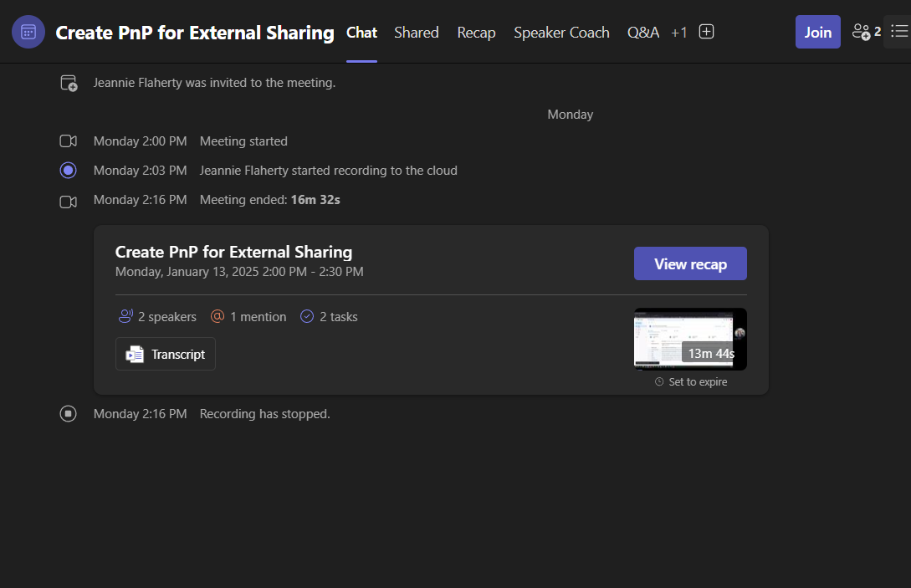
Task: Switch to the Shared tab
Action: (417, 33)
